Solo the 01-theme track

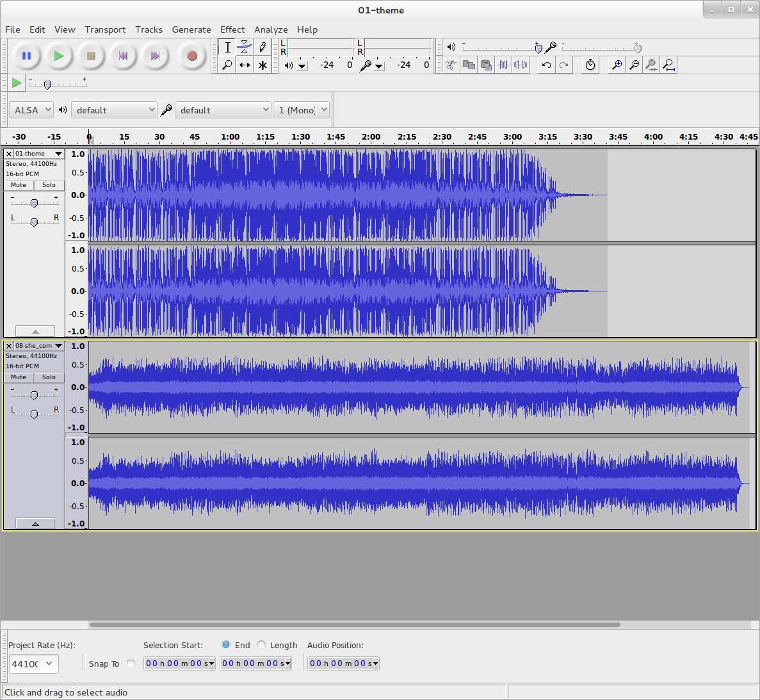(49, 185)
